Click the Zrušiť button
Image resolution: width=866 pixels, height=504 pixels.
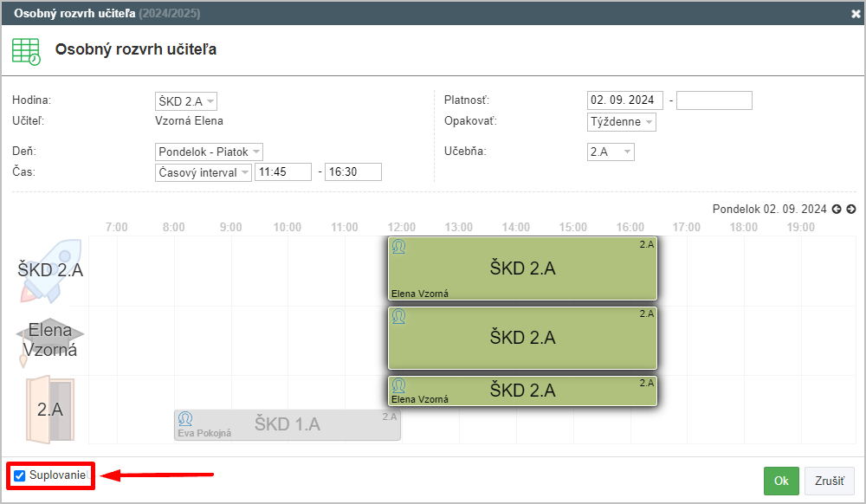[829, 481]
